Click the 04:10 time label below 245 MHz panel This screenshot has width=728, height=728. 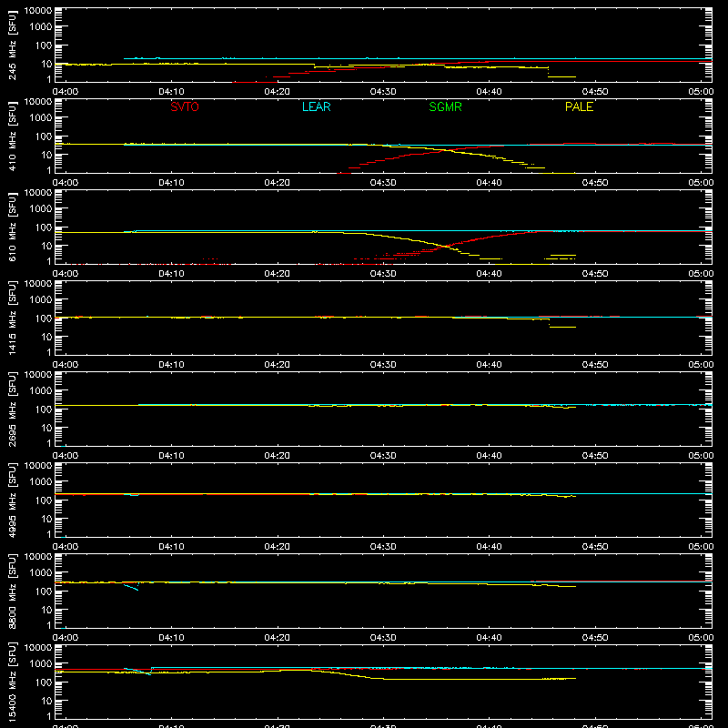pos(171,92)
